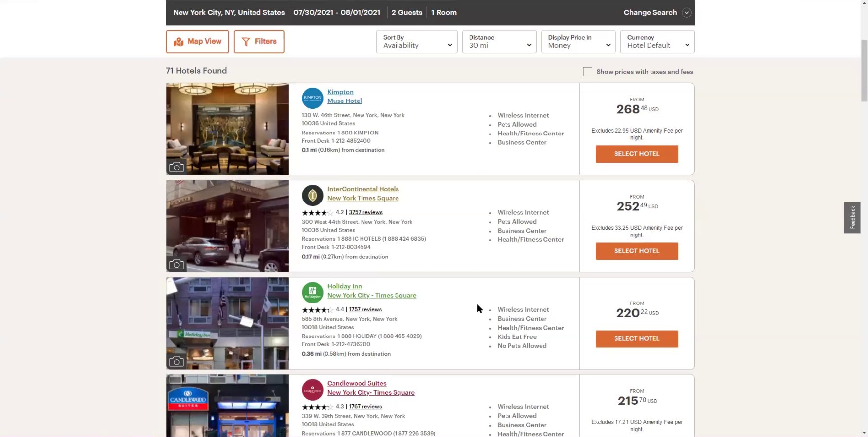This screenshot has height=437, width=868.
Task: Open photo gallery camera icon for Kimpton
Action: coord(177,168)
